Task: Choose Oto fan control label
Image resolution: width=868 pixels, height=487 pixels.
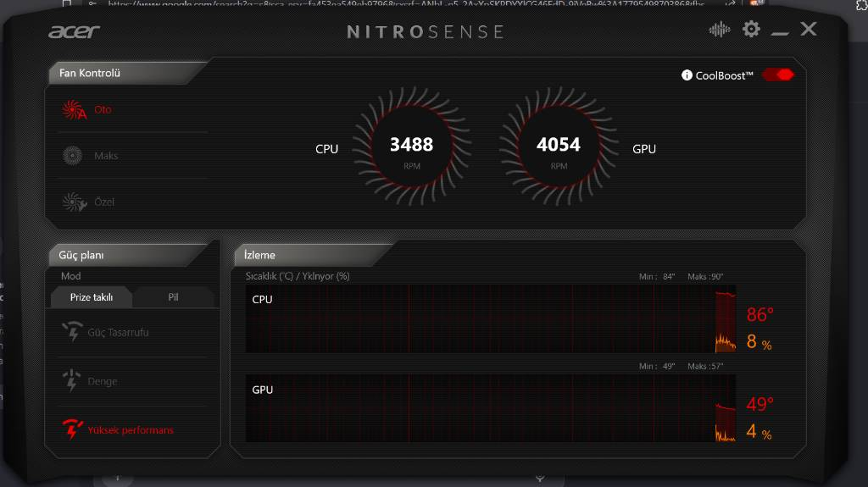Action: click(103, 109)
